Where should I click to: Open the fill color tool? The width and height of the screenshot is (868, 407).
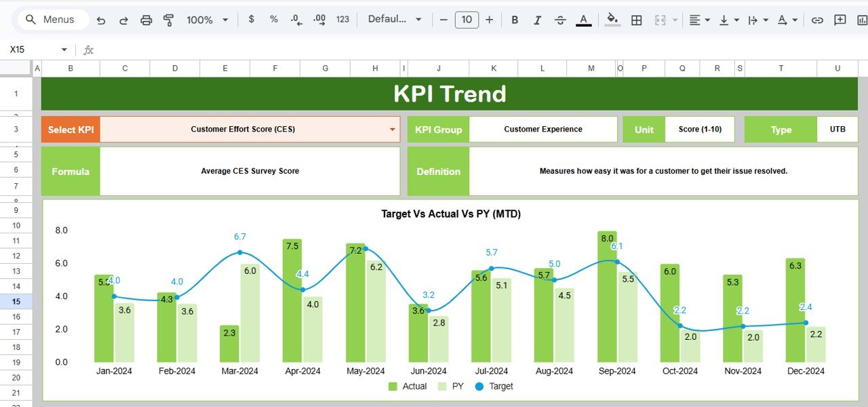tap(611, 20)
